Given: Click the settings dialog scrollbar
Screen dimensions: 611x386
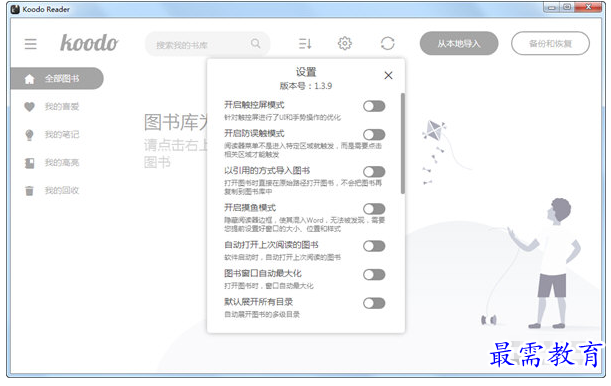Looking at the screenshot, I should tap(403, 143).
